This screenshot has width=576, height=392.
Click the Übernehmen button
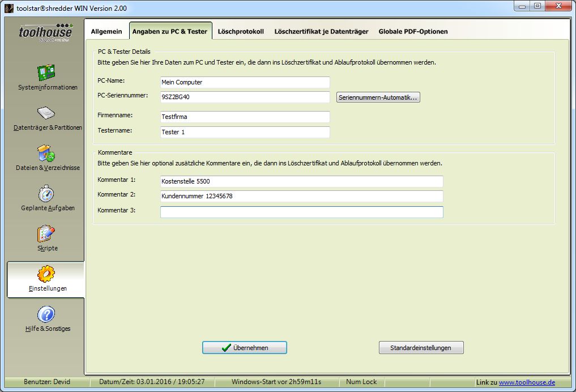[244, 347]
